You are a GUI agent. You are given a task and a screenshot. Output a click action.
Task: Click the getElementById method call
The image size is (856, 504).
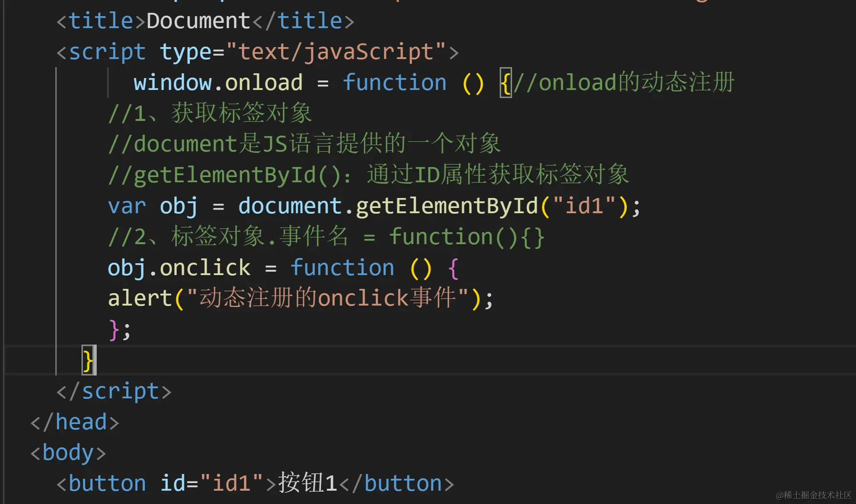(447, 207)
